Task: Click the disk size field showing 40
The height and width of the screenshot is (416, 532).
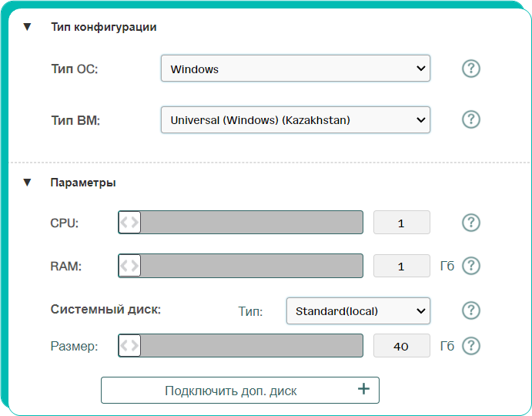Action: pos(402,346)
